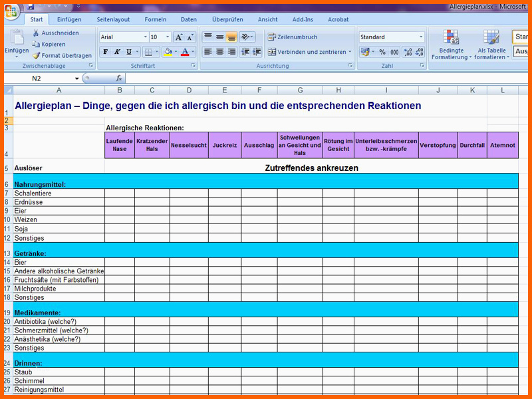The width and height of the screenshot is (532, 399).
Task: Click the Ausschneiden scissors icon
Action: pyautogui.click(x=37, y=33)
